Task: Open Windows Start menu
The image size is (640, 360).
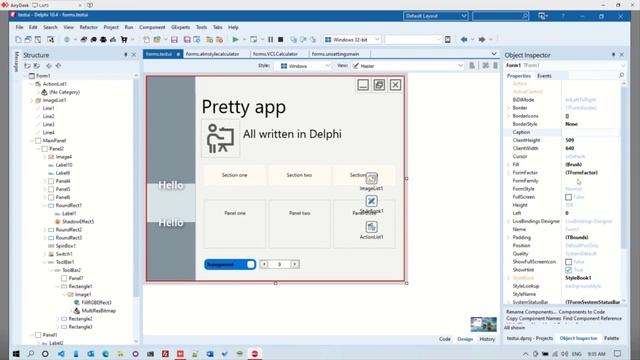Action: [16, 353]
